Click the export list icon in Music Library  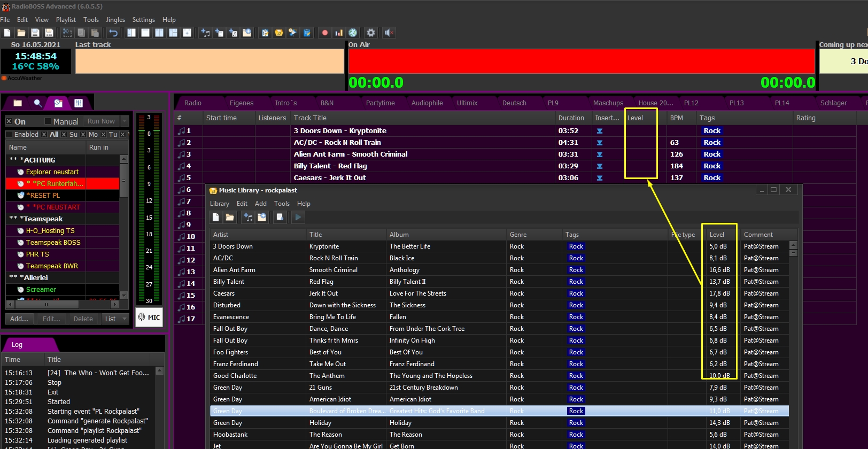[280, 217]
